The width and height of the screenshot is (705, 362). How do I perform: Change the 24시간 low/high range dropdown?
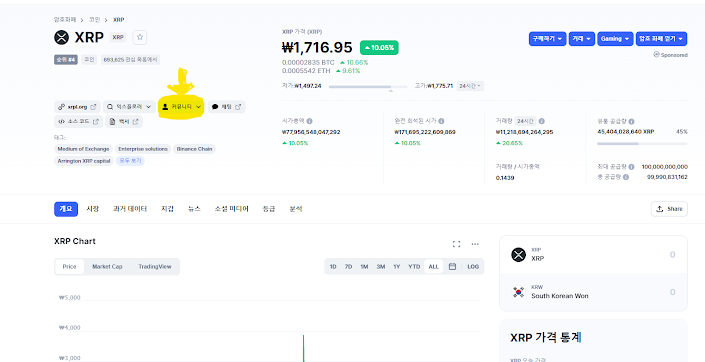pos(470,86)
